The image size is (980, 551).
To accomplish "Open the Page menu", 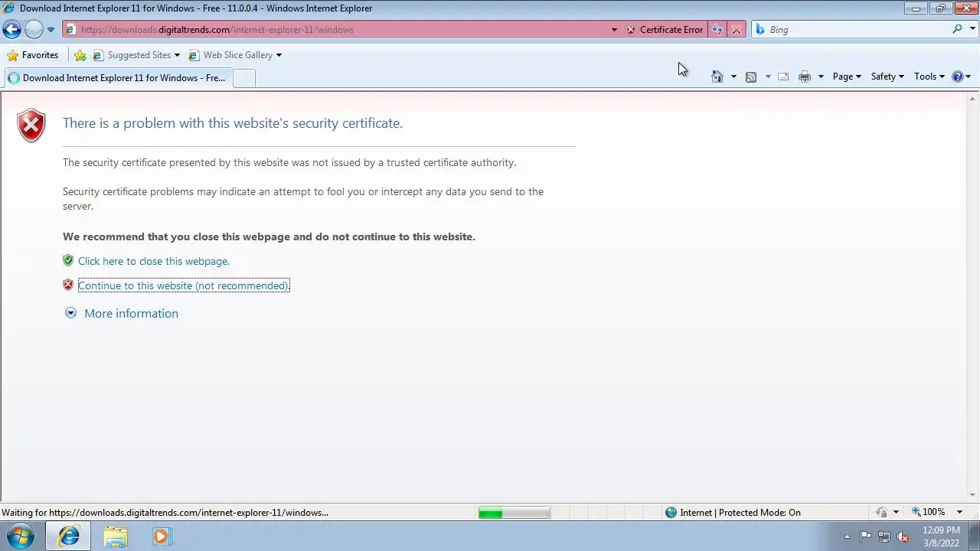I will [847, 77].
